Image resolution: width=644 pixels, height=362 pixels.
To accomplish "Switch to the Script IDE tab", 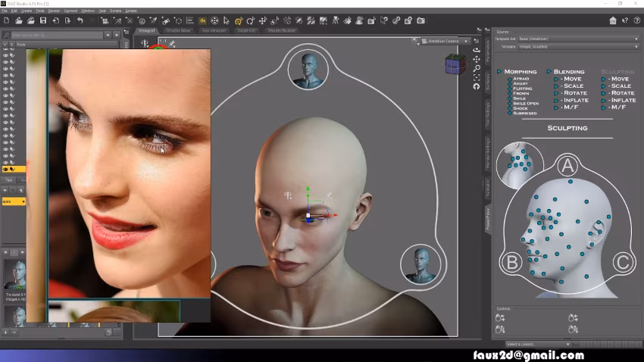I will tap(247, 30).
